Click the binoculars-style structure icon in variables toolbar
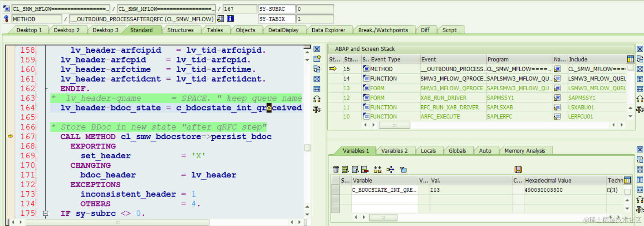The width and height of the screenshot is (644, 226). tap(377, 169)
